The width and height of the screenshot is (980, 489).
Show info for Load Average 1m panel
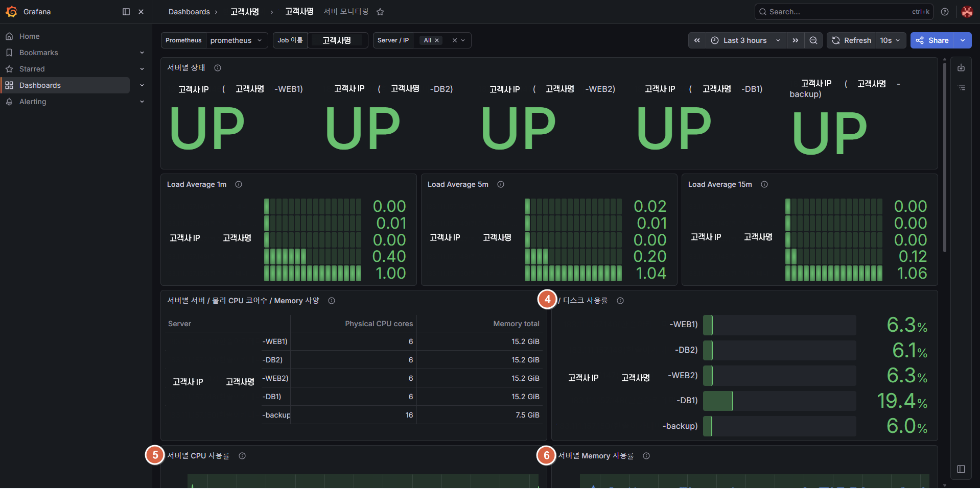click(x=239, y=184)
